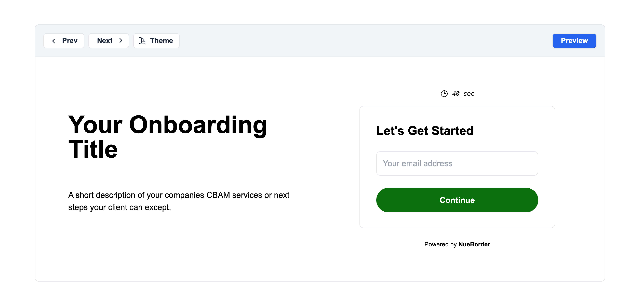Viewport: 644px width, 306px height.
Task: Click the NueBorder link
Action: [x=474, y=244]
